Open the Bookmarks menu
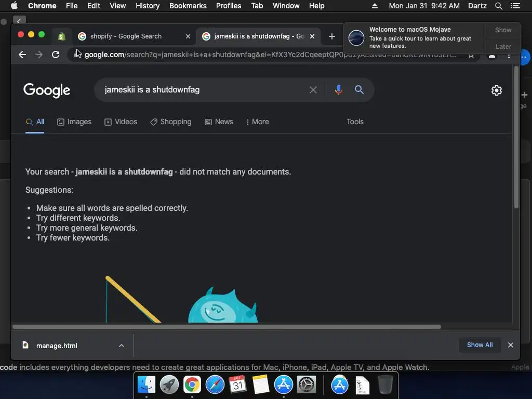Viewport: 532px width, 399px height. 188,6
